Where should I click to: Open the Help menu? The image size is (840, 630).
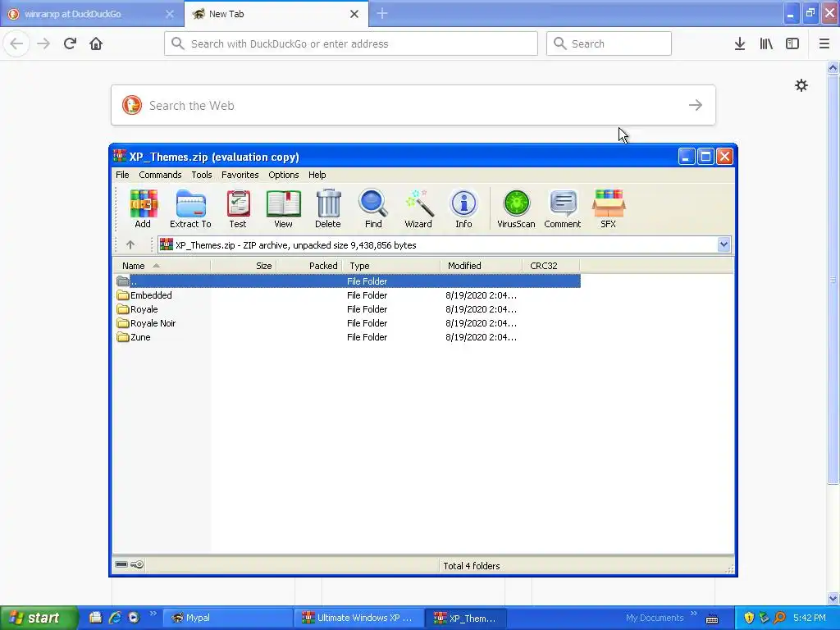coord(317,175)
